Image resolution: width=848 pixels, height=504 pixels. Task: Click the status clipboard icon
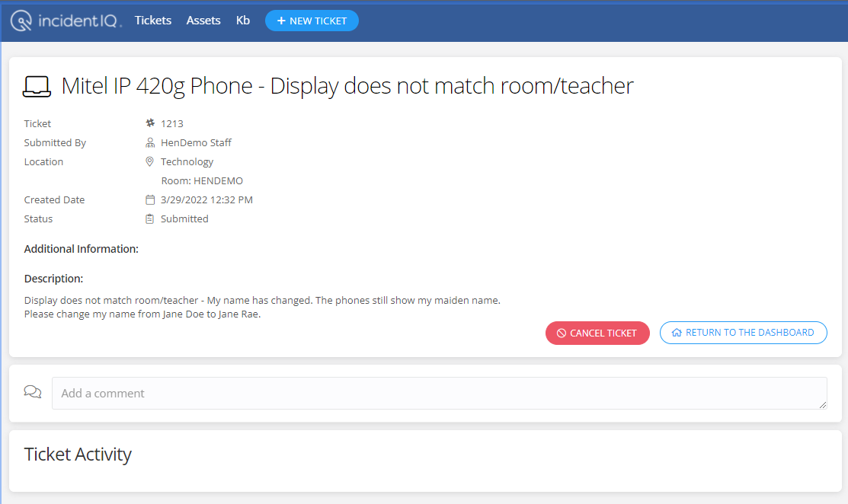(x=150, y=219)
